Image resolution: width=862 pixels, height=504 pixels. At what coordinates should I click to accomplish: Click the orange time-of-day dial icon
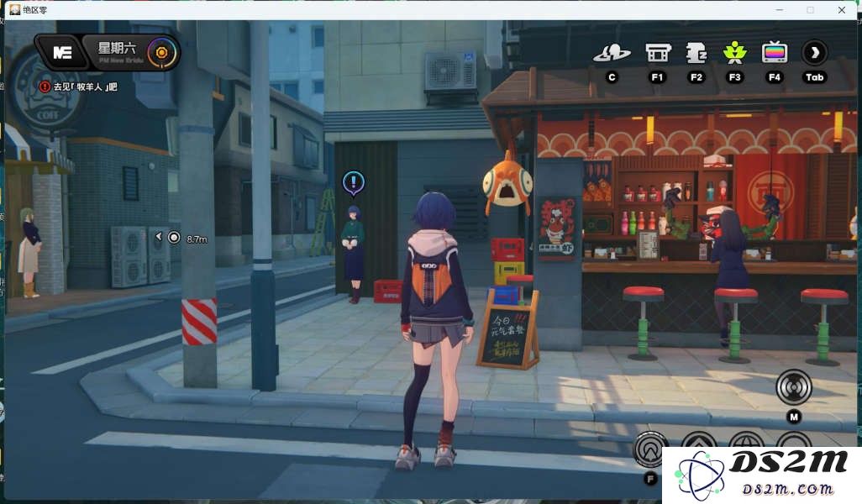[x=161, y=53]
